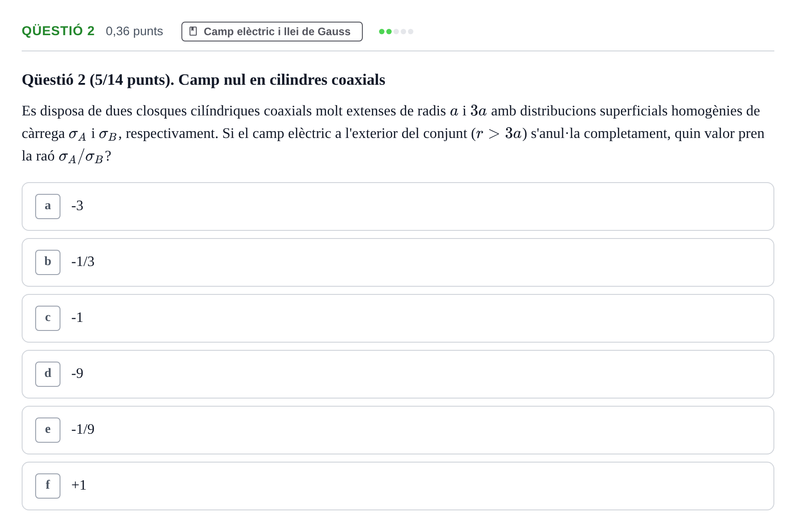Screen dimensions: 796x532
Task: Choose answer option f (+1)
Action: (398, 486)
